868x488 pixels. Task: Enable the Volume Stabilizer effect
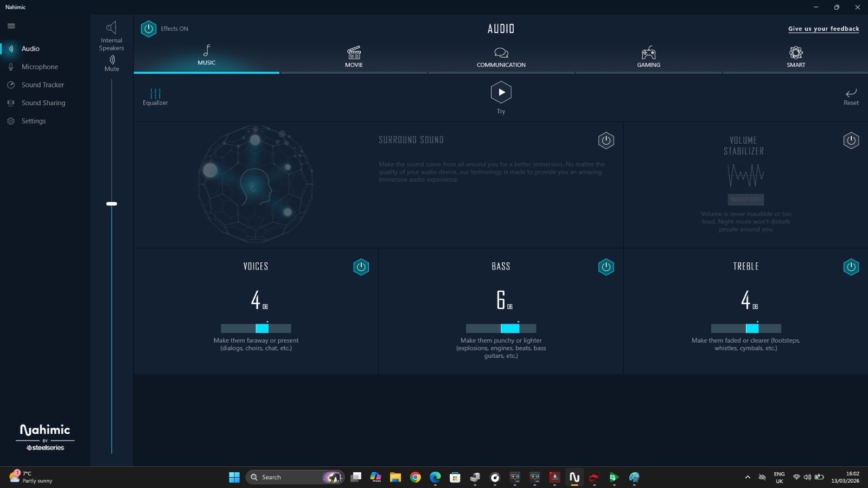(x=851, y=140)
